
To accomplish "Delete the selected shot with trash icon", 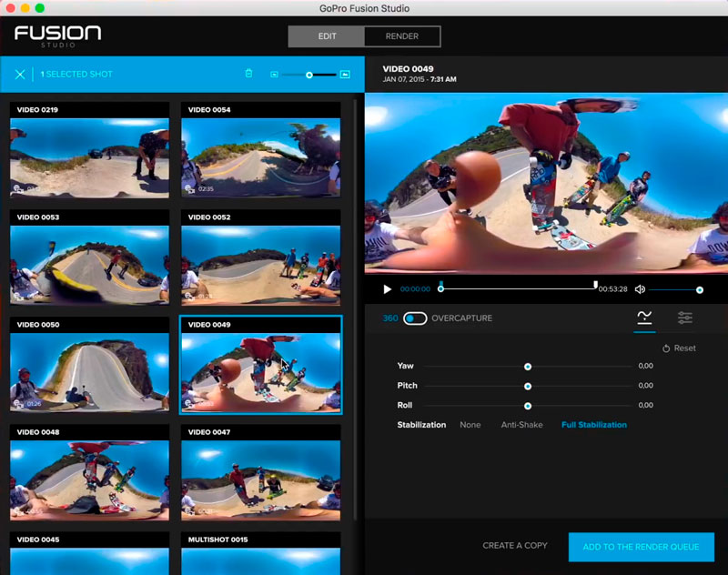I will (248, 74).
